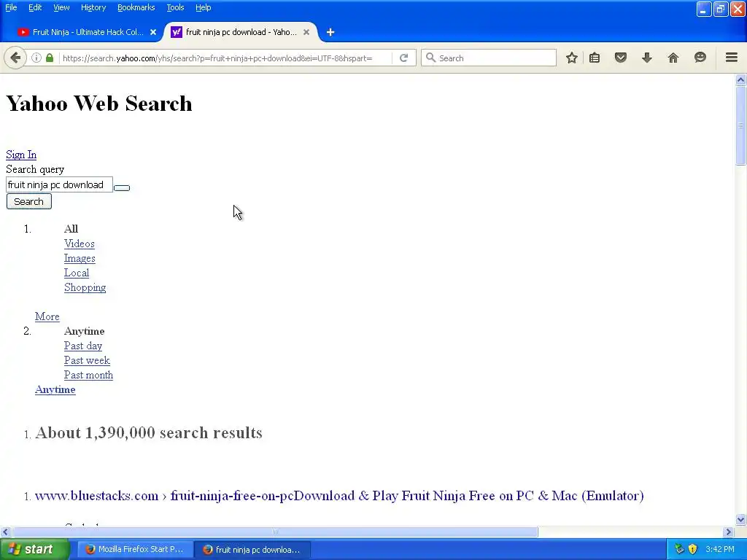
Task: Open the downloads arrow icon
Action: [x=646, y=58]
